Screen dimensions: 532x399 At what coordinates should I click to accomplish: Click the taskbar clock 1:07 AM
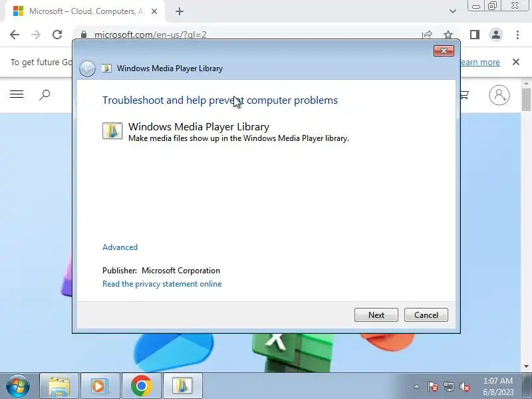498,381
